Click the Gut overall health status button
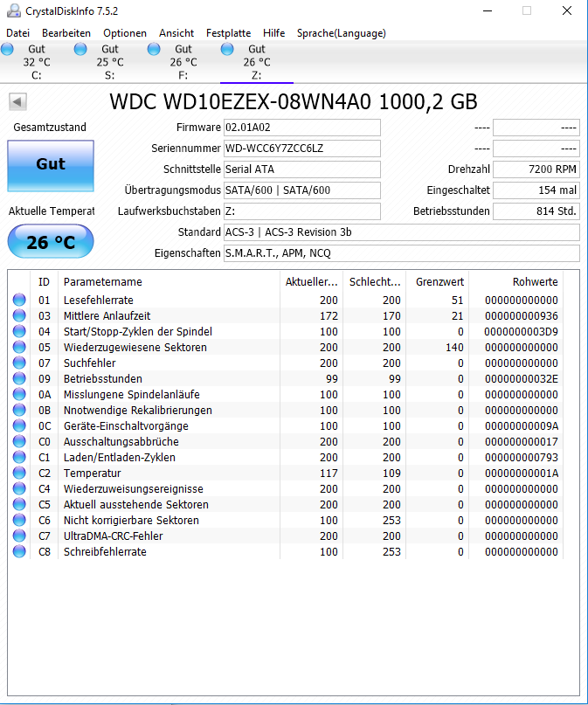 tap(51, 166)
